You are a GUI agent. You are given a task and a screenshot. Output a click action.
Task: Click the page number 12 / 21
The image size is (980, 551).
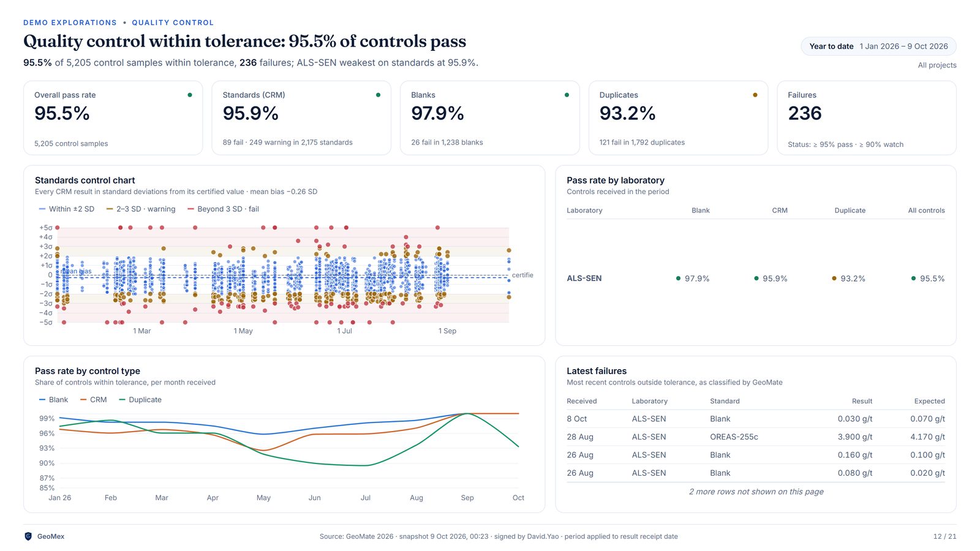click(x=944, y=536)
